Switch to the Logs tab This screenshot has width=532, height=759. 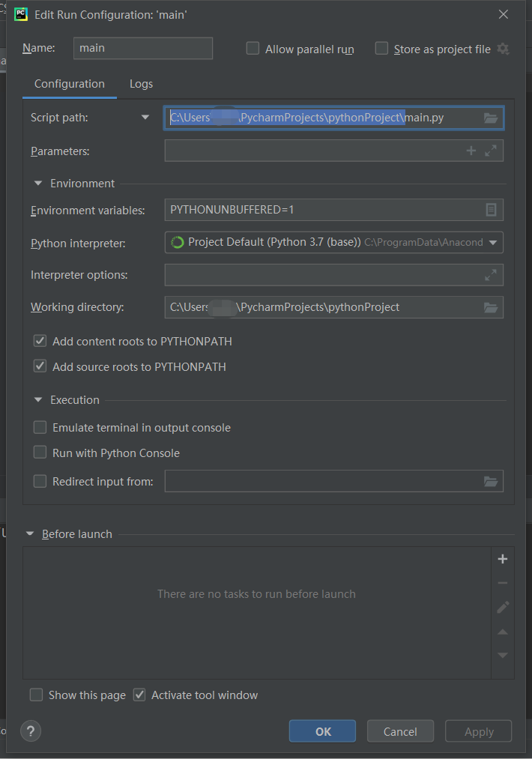click(x=141, y=84)
